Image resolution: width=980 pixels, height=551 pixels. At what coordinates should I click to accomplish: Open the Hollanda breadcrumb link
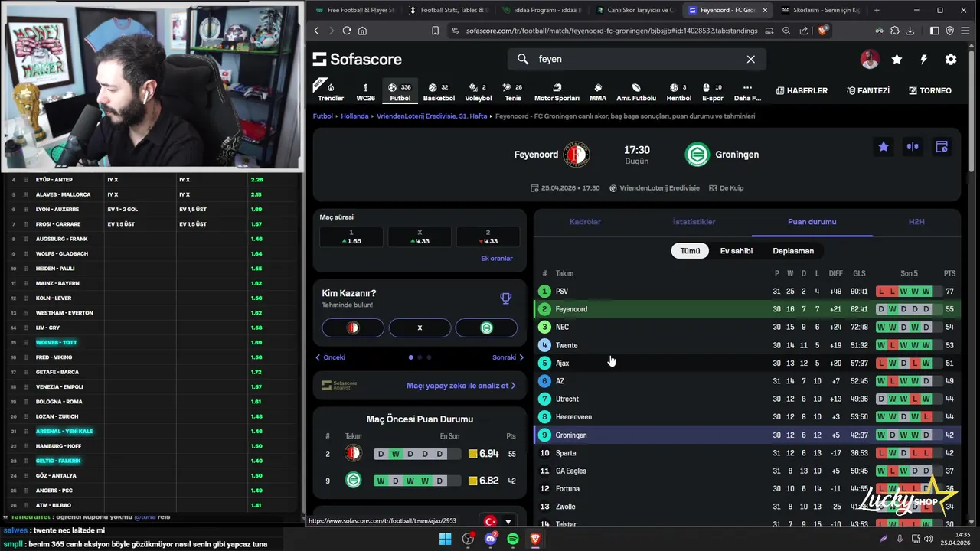point(354,116)
